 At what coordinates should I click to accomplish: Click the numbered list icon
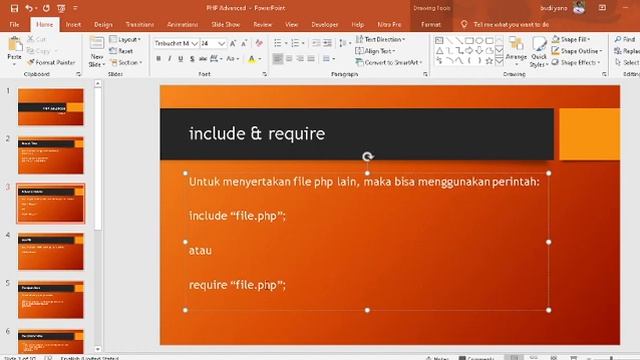click(x=295, y=43)
